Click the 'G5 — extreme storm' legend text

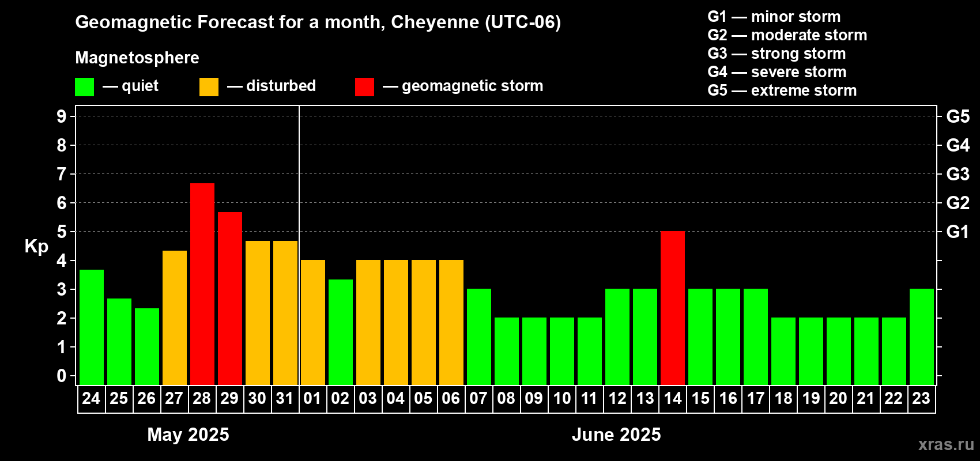tap(782, 90)
